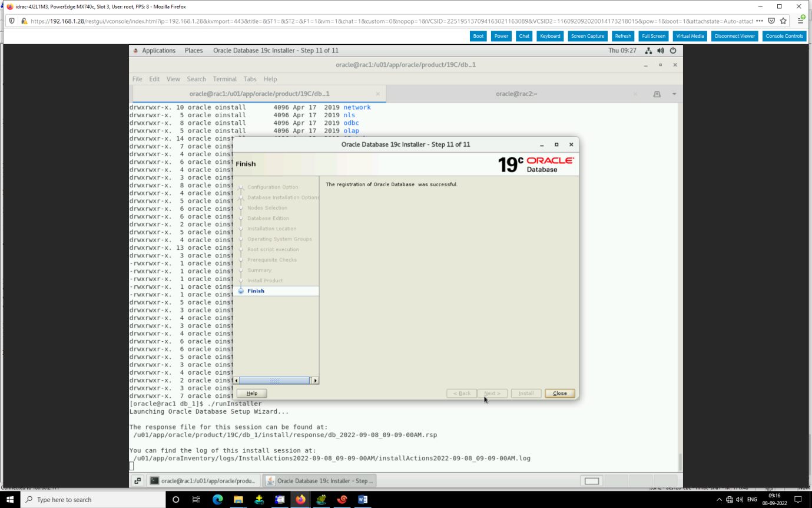The image size is (812, 508).
Task: Open the Firefox hamburger menu
Action: [x=801, y=21]
